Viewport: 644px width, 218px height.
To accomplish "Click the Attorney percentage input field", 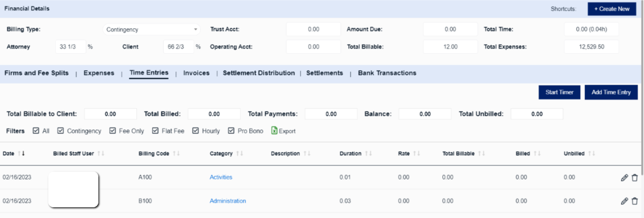I will tap(71, 47).
